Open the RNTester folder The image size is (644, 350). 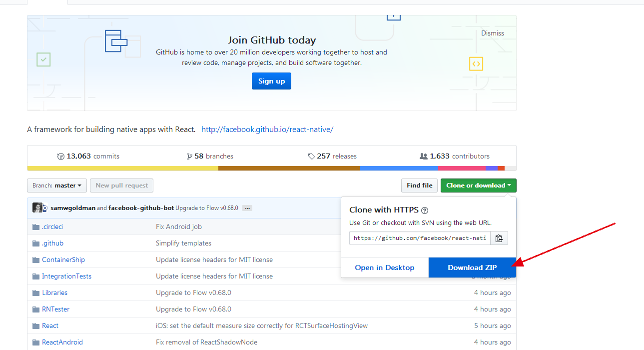pyautogui.click(x=56, y=309)
